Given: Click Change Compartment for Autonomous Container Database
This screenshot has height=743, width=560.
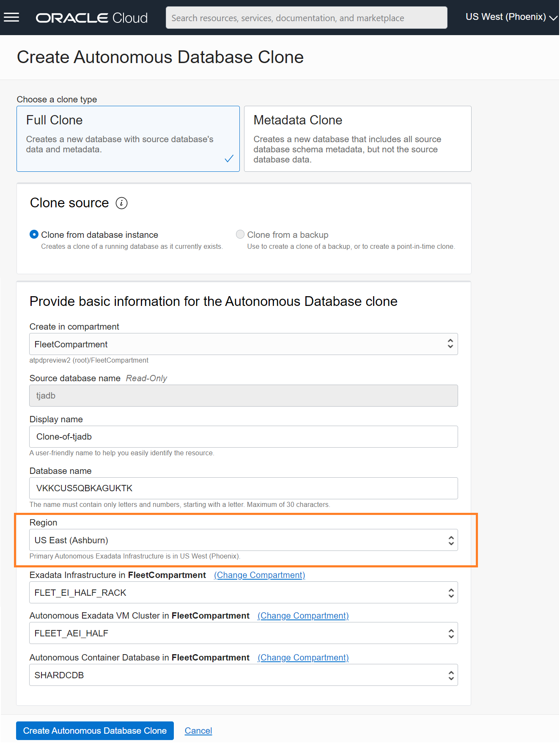Looking at the screenshot, I should coord(303,658).
